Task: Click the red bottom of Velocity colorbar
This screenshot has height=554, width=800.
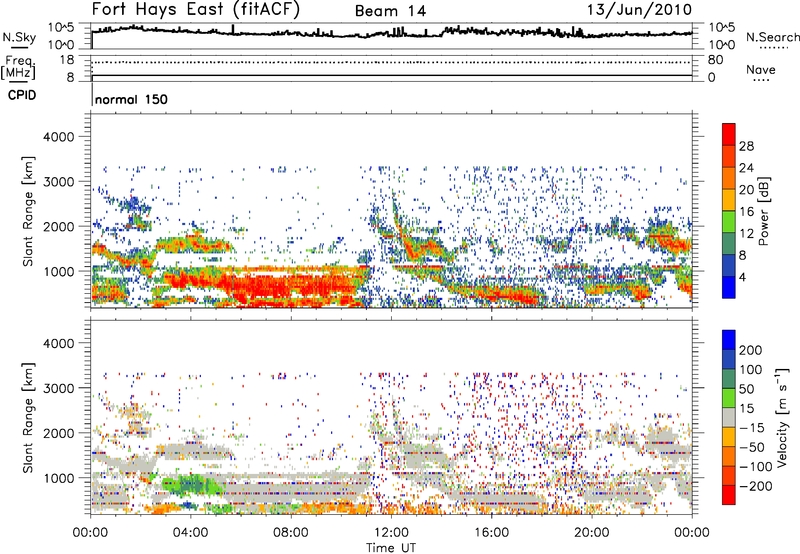Action: [729, 495]
